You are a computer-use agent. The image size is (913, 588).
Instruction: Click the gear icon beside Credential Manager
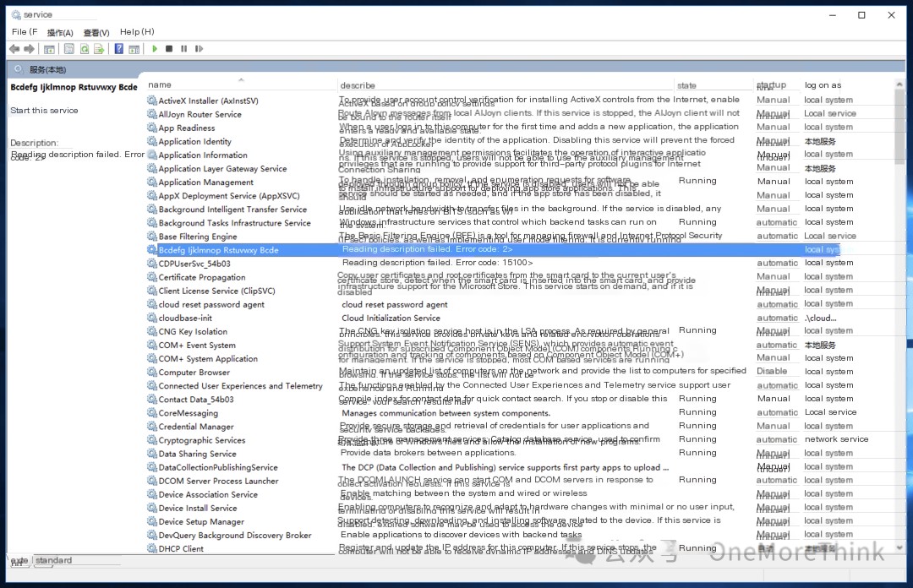click(x=152, y=427)
